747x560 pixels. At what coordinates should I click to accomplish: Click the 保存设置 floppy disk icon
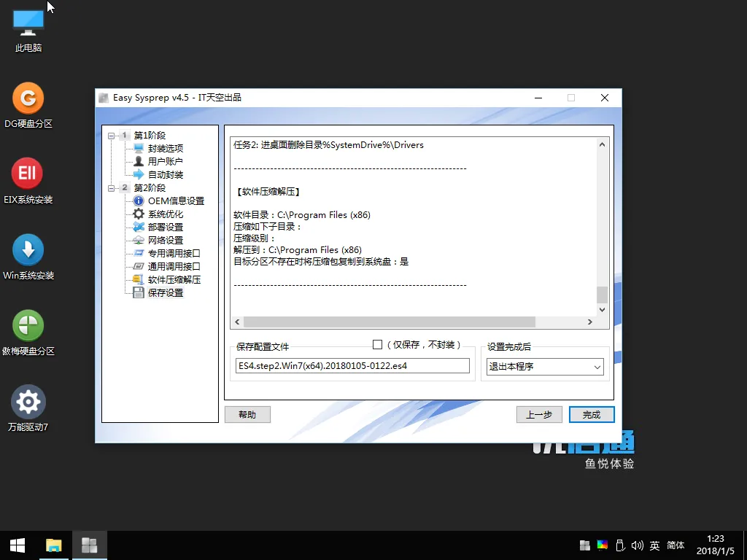[139, 292]
